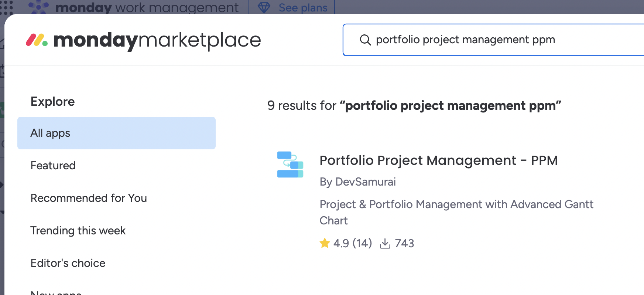Click the By DevSamurai developer name
The height and width of the screenshot is (295, 644).
(357, 182)
